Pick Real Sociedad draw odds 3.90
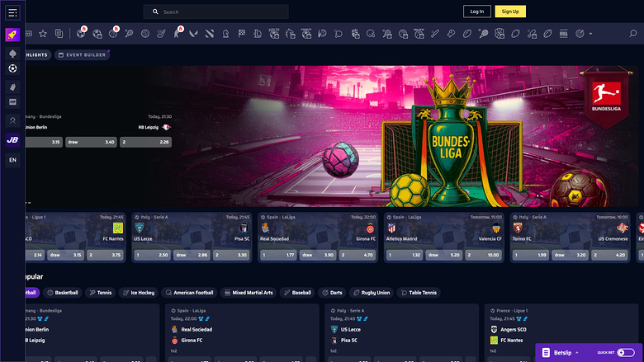 [x=319, y=255]
